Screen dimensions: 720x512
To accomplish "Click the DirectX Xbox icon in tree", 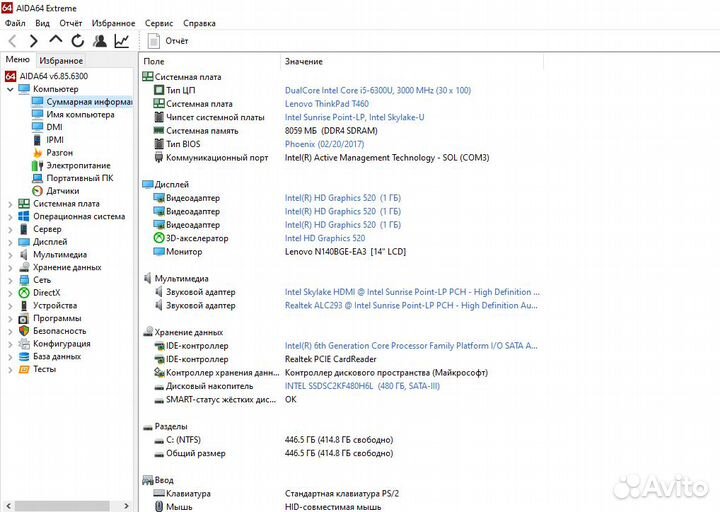I will 24,293.
